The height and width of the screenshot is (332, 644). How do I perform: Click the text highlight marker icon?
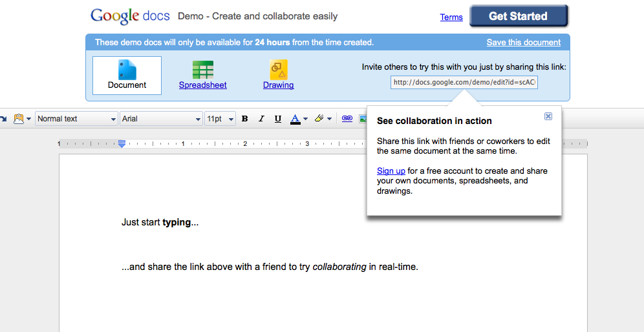[x=319, y=119]
